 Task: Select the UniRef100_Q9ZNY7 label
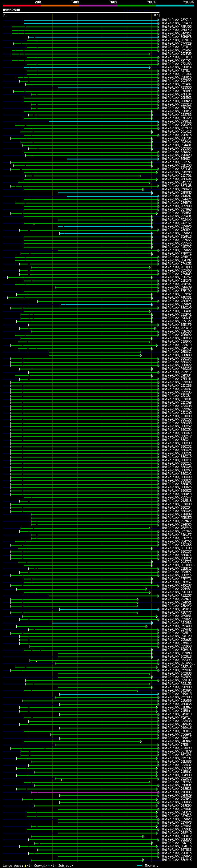pos(177,799)
